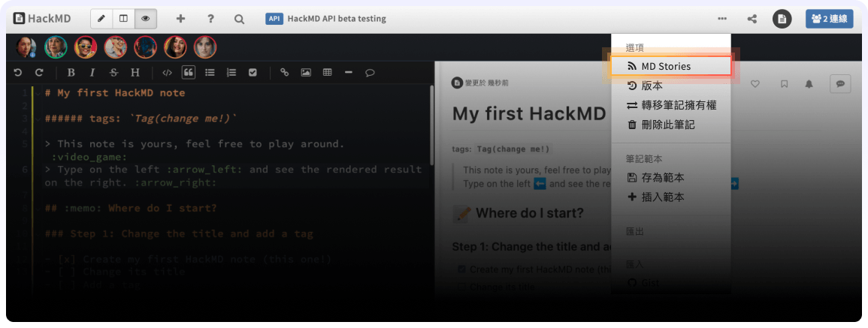Image resolution: width=868 pixels, height=328 pixels.
Task: Insert a heading with H icon
Action: click(x=135, y=72)
